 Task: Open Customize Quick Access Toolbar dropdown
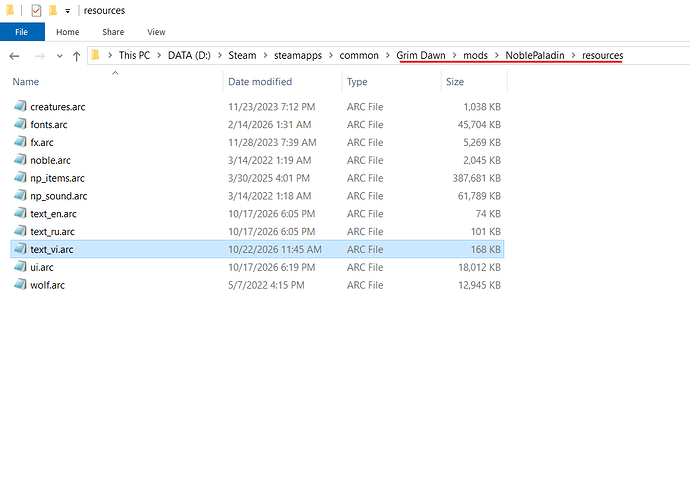coord(67,11)
